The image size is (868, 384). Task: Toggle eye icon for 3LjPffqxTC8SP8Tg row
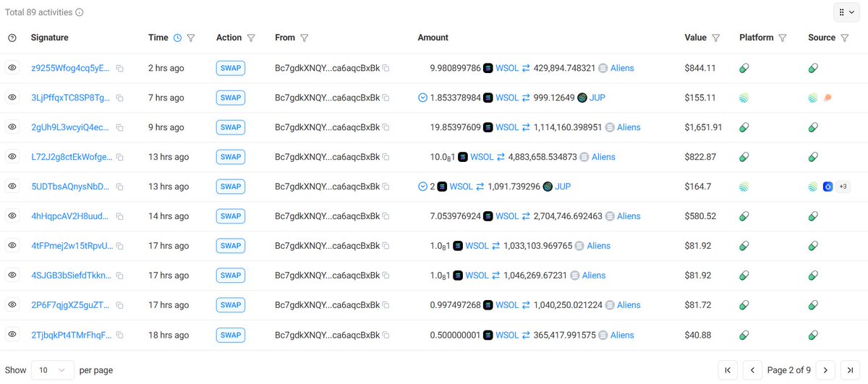(x=12, y=97)
